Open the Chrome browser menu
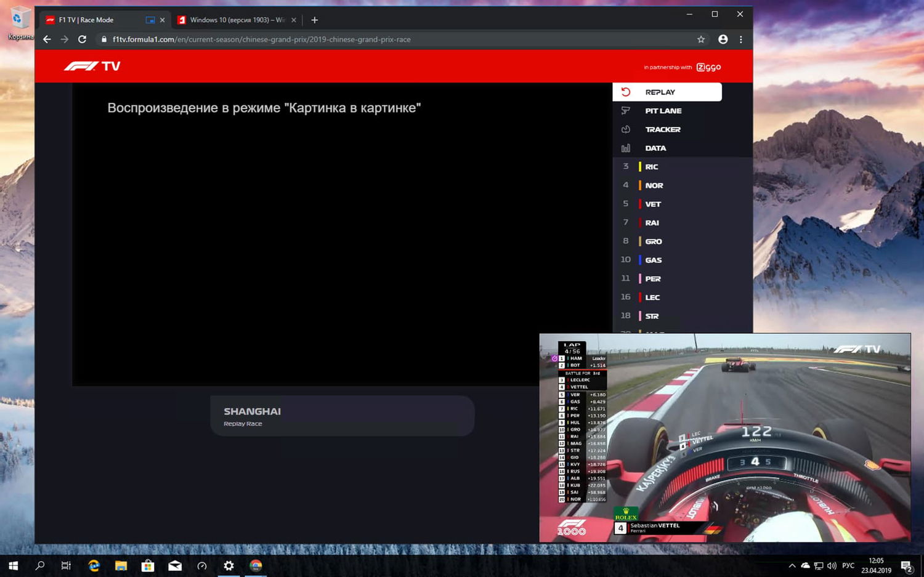The height and width of the screenshot is (577, 924). pos(741,39)
